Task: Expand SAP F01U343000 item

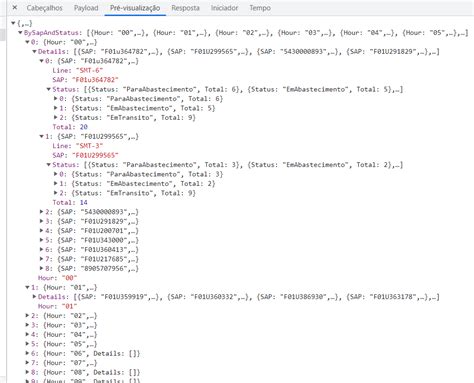Action: tap(42, 240)
